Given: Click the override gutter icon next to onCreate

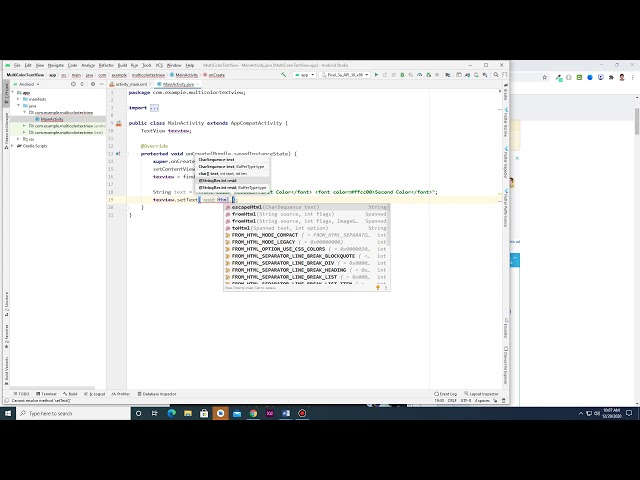Looking at the screenshot, I should [x=118, y=154].
